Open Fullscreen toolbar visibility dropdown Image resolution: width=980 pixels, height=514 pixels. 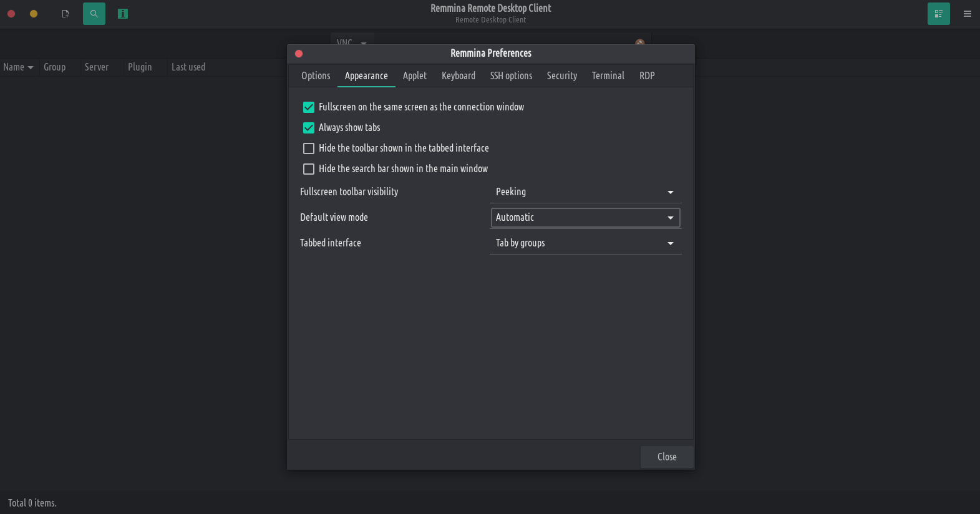tap(585, 192)
